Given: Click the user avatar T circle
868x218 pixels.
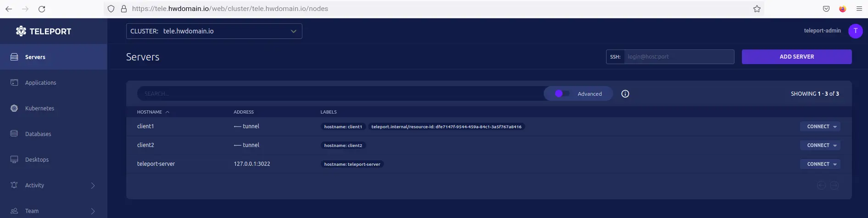Looking at the screenshot, I should [855, 31].
